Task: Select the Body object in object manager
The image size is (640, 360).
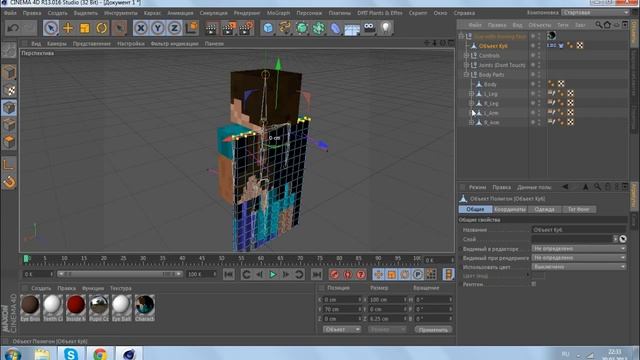Action: [x=490, y=84]
